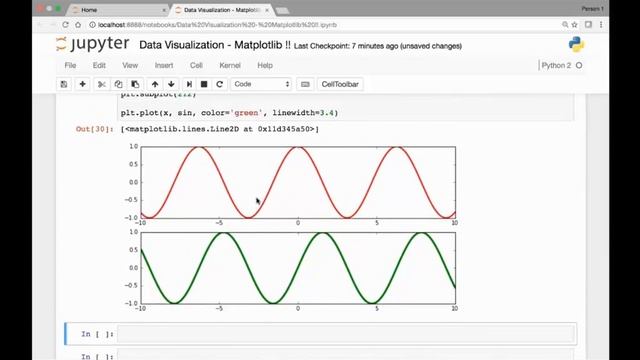
Task: Open a new browser tab
Action: click(282, 10)
